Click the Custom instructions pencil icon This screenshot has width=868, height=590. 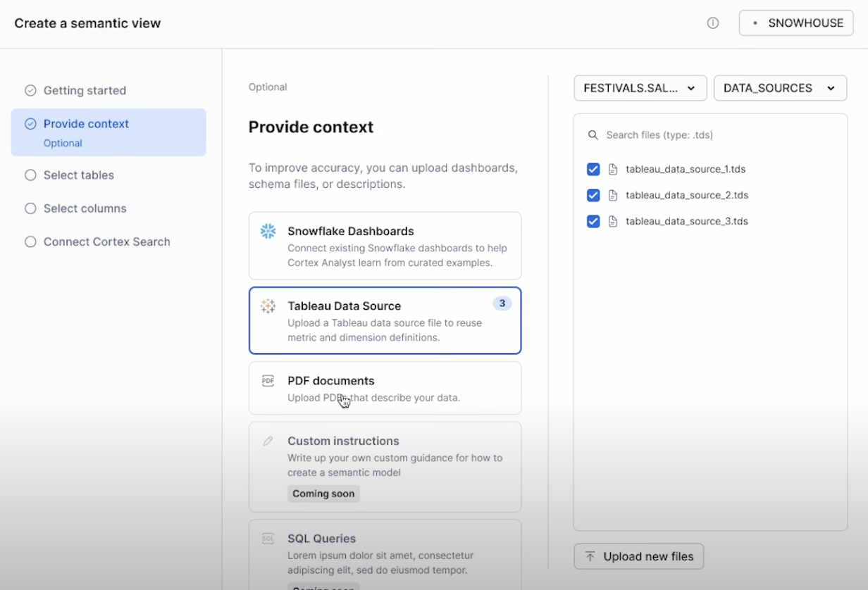tap(268, 441)
